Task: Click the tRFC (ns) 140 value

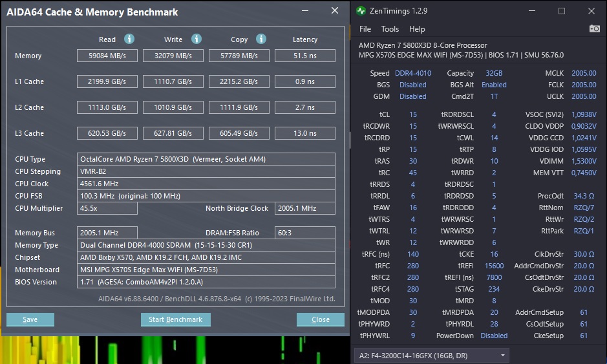Action: point(412,255)
